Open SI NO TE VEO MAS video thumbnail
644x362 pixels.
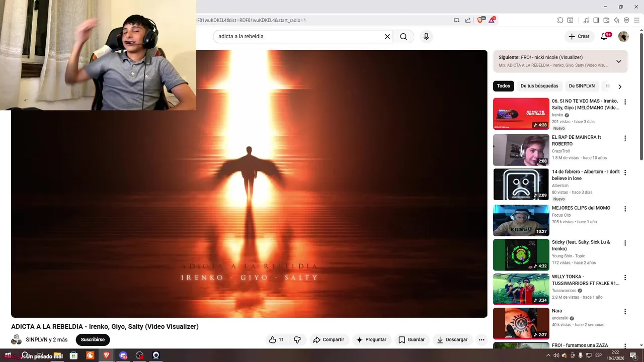(x=521, y=114)
